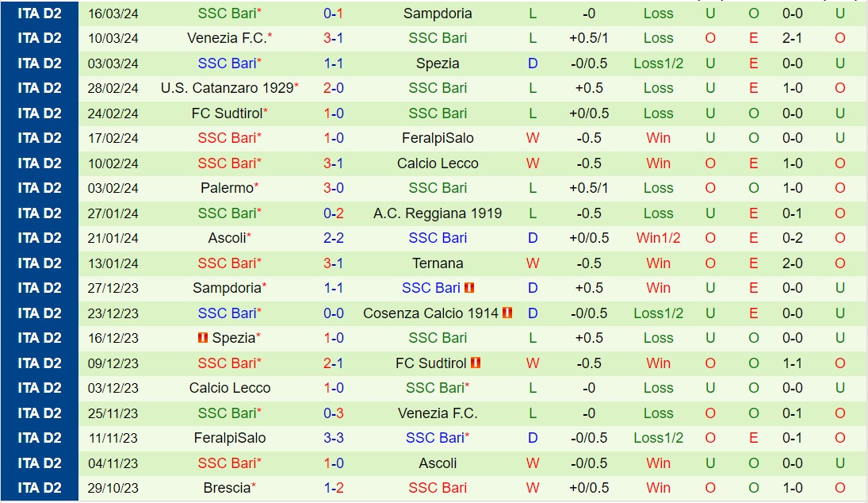Open A.C. Reggiana 1919 team page
Image resolution: width=868 pixels, height=503 pixels.
coord(438,213)
